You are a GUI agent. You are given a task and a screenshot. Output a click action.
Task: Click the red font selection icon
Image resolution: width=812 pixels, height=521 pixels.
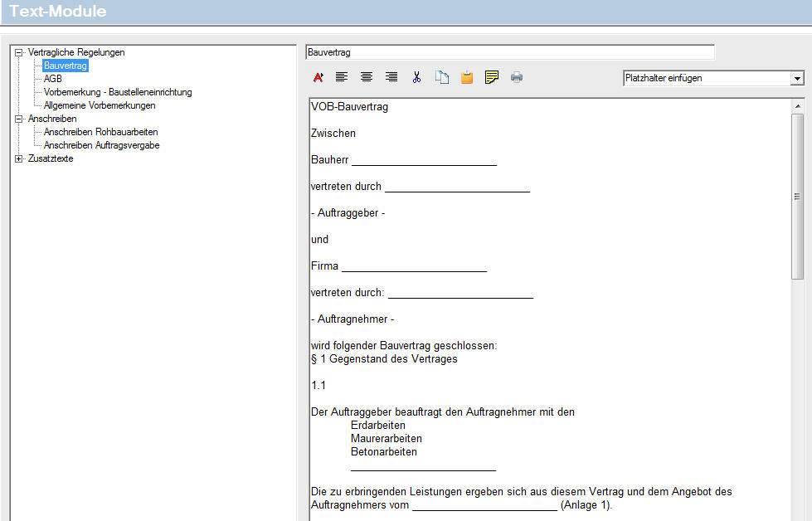click(318, 76)
